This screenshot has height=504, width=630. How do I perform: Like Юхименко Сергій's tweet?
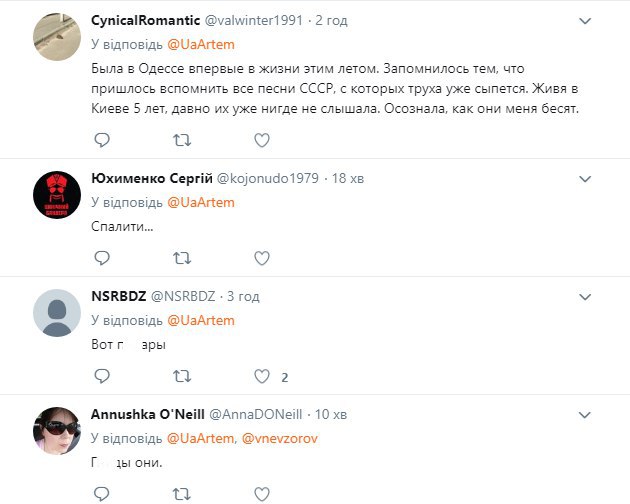262,258
